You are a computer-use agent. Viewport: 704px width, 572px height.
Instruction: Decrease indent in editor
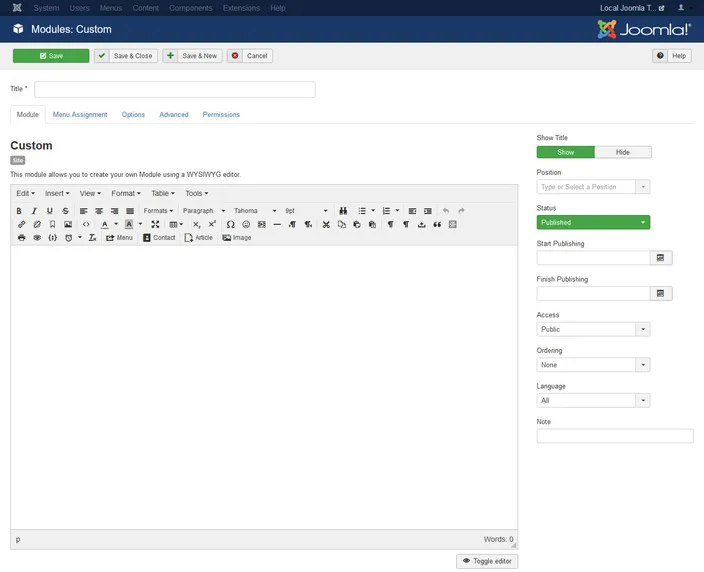[x=412, y=211]
